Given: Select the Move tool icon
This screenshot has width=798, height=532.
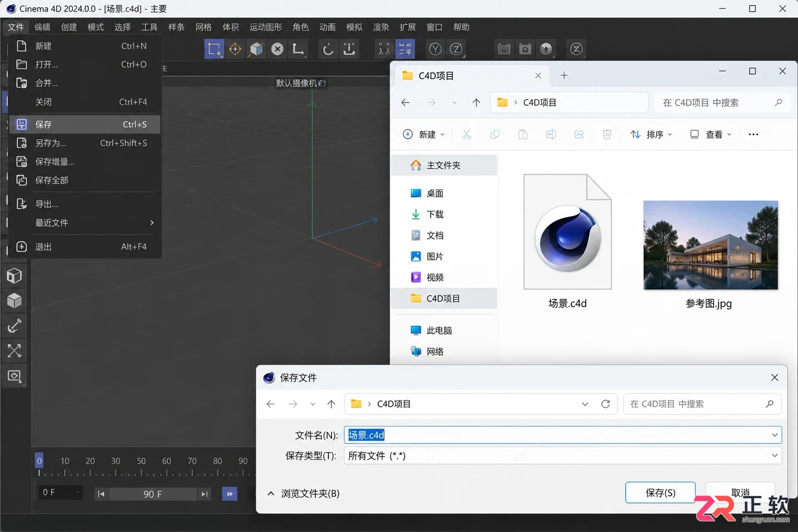Looking at the screenshot, I should click(x=235, y=49).
